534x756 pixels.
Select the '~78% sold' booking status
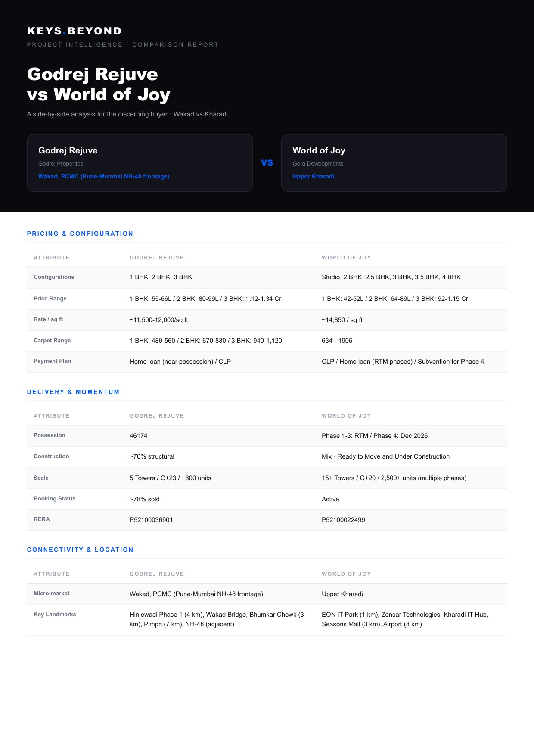[145, 499]
